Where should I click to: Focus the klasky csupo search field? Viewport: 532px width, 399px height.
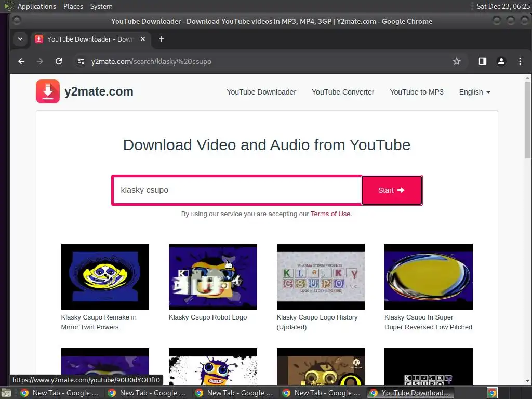coord(237,190)
